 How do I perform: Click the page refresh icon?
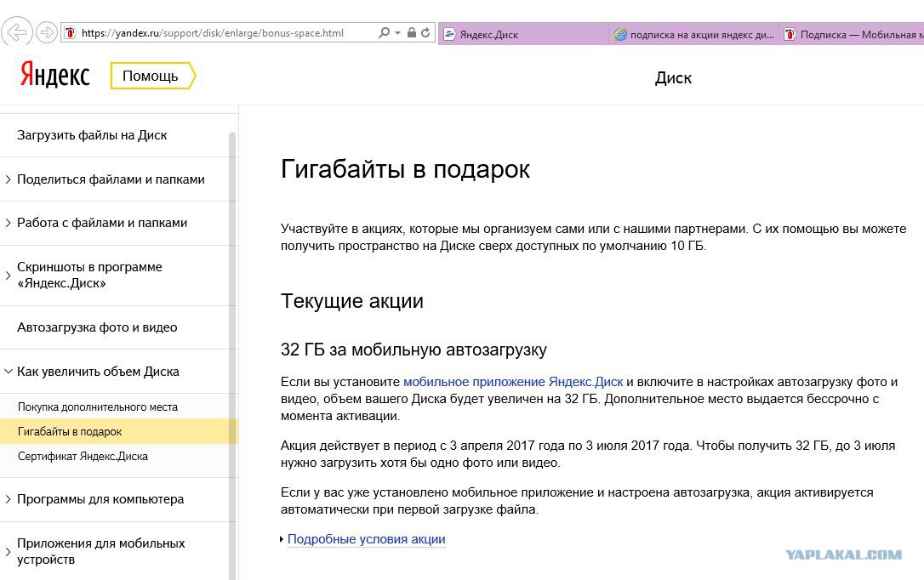point(425,33)
